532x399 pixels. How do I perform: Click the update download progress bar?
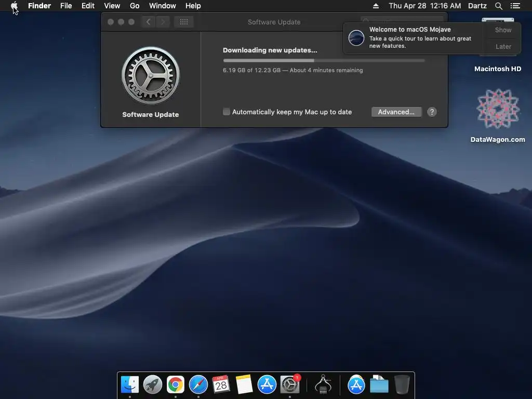(324, 60)
